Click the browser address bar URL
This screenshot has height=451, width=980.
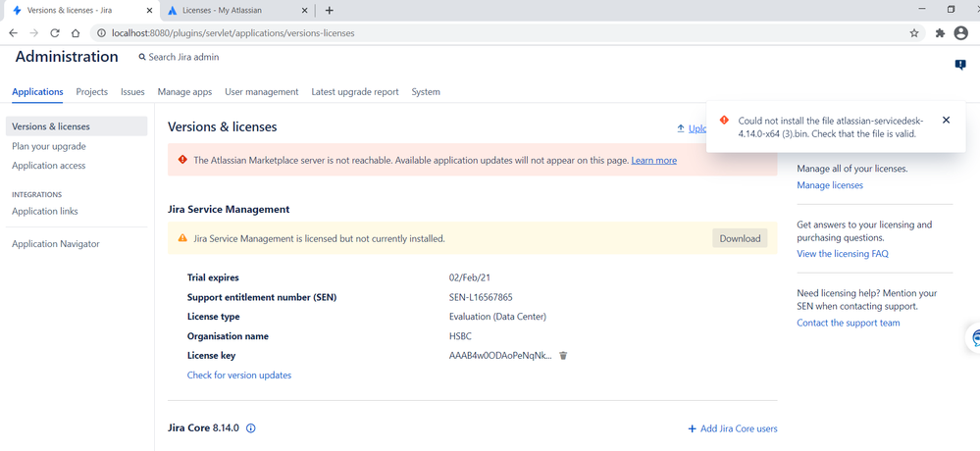233,33
